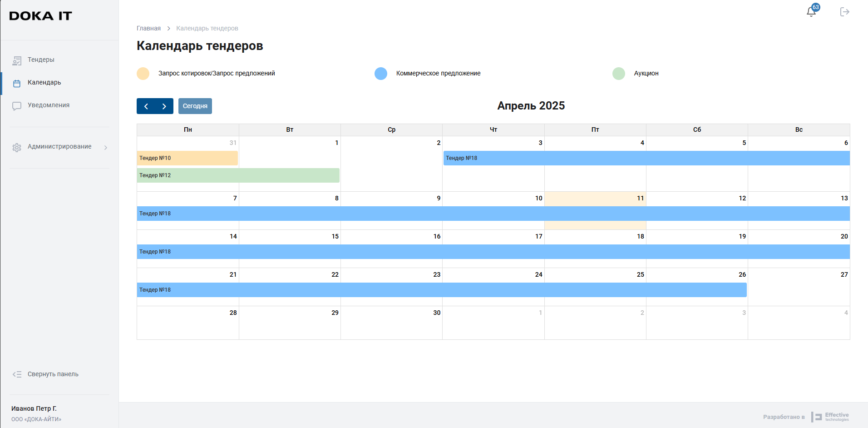Click the orange Запрос котировок legend swatch

click(x=143, y=74)
